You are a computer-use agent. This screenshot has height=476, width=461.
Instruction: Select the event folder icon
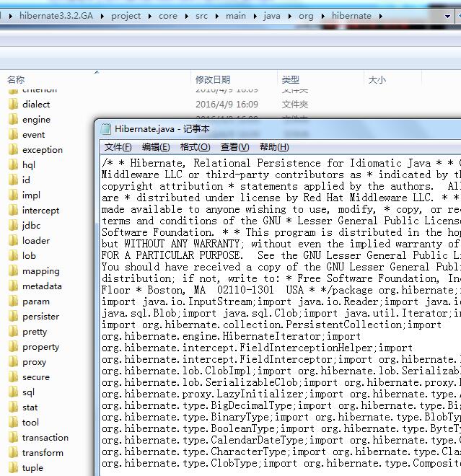pos(13,135)
